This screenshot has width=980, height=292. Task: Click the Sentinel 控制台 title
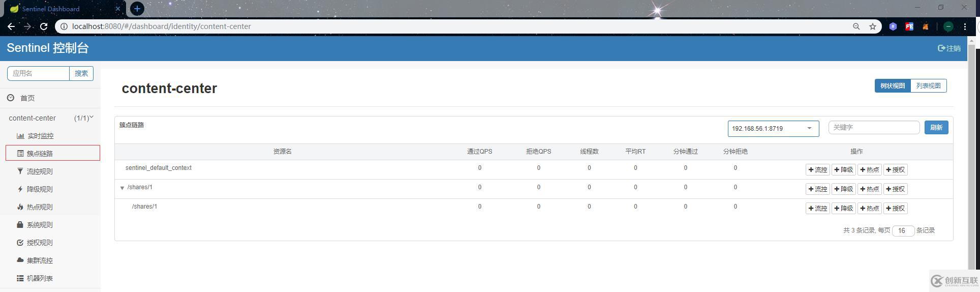coord(48,48)
